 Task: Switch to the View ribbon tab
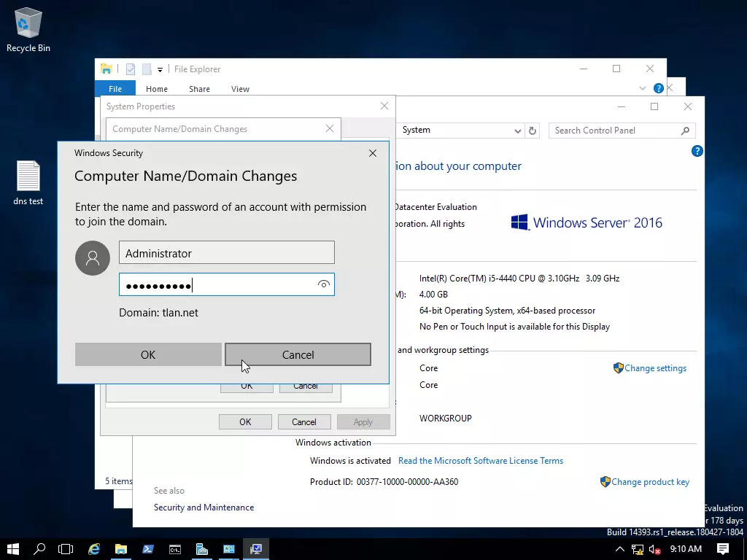pos(240,88)
